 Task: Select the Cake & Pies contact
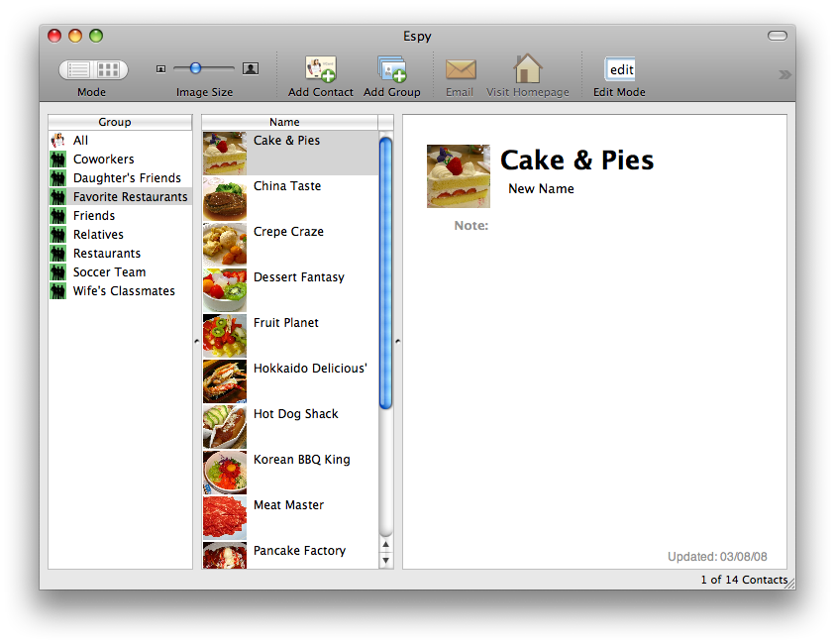pyautogui.click(x=290, y=154)
